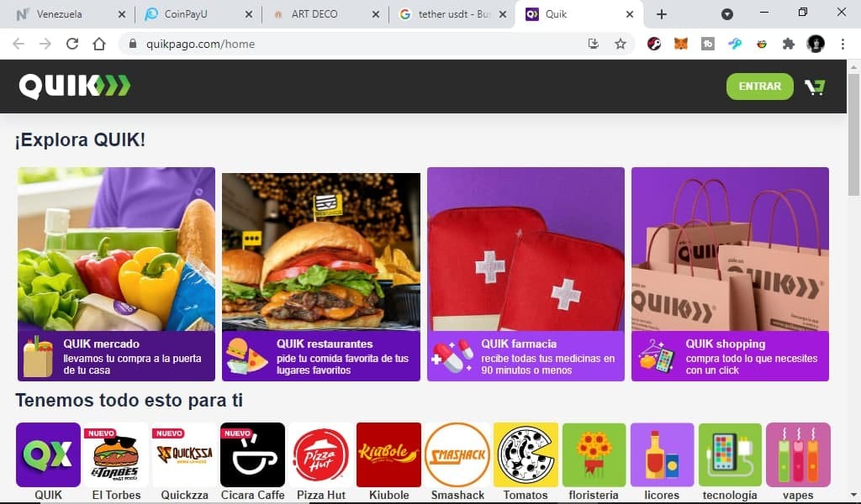The width and height of the screenshot is (861, 504).
Task: Open the QUIK shopping card
Action: [731, 274]
